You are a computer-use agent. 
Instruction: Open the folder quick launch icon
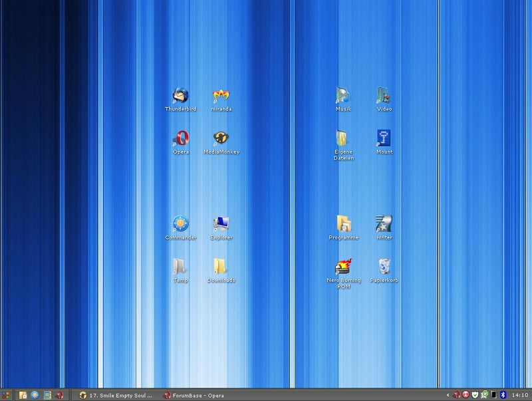click(23, 395)
